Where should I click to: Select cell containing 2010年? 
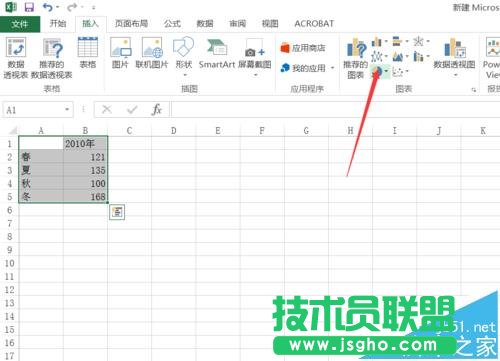85,144
